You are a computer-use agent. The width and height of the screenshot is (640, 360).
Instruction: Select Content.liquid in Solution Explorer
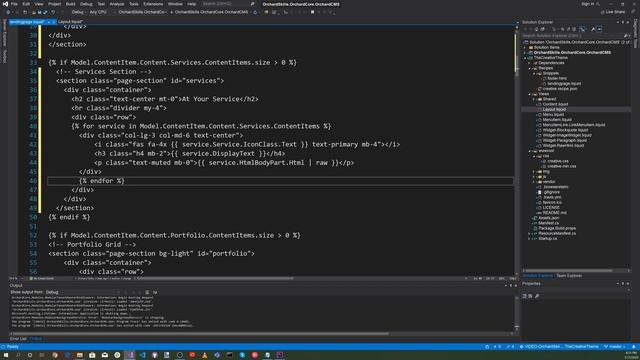555,104
